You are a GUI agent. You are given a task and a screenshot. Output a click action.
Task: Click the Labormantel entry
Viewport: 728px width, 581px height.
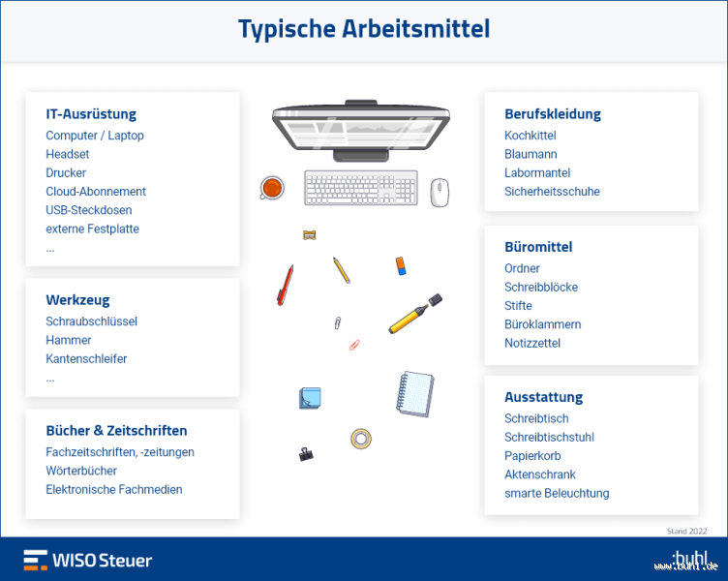537,172
